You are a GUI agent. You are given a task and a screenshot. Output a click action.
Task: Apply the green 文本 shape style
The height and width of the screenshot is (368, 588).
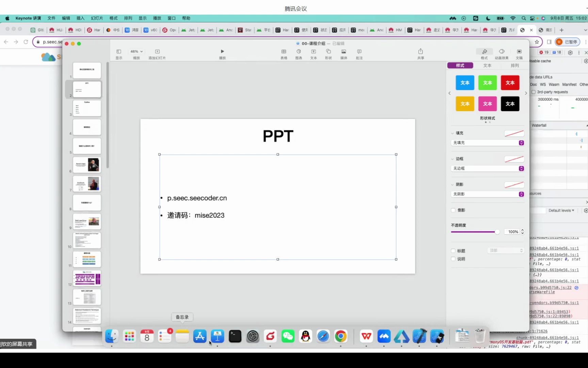pyautogui.click(x=487, y=83)
